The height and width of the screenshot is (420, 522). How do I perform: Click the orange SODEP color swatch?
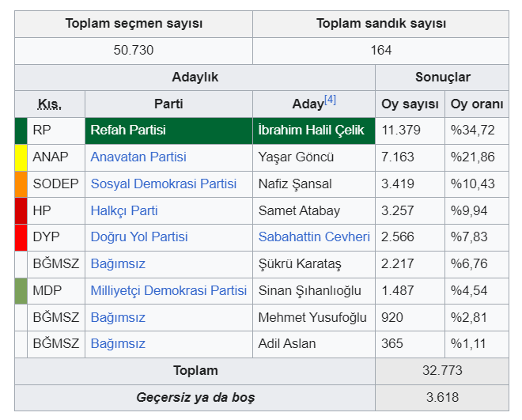(x=21, y=184)
